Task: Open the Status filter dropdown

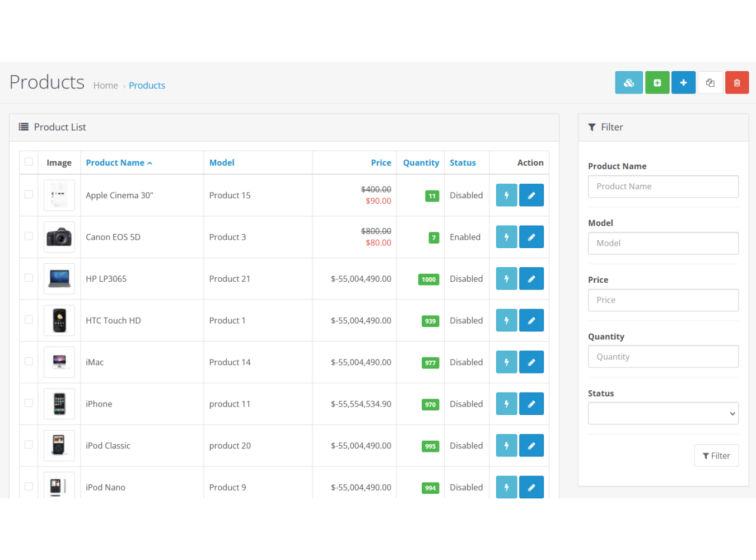Action: click(663, 414)
